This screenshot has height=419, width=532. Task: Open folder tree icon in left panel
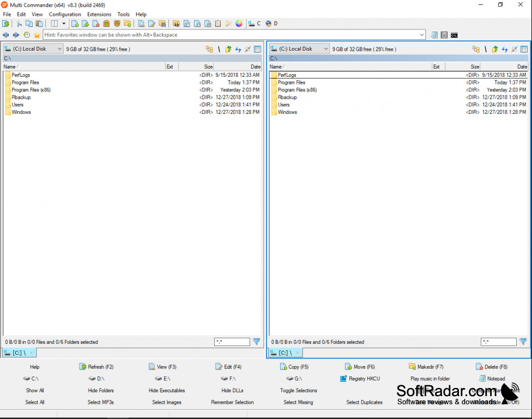(x=209, y=49)
